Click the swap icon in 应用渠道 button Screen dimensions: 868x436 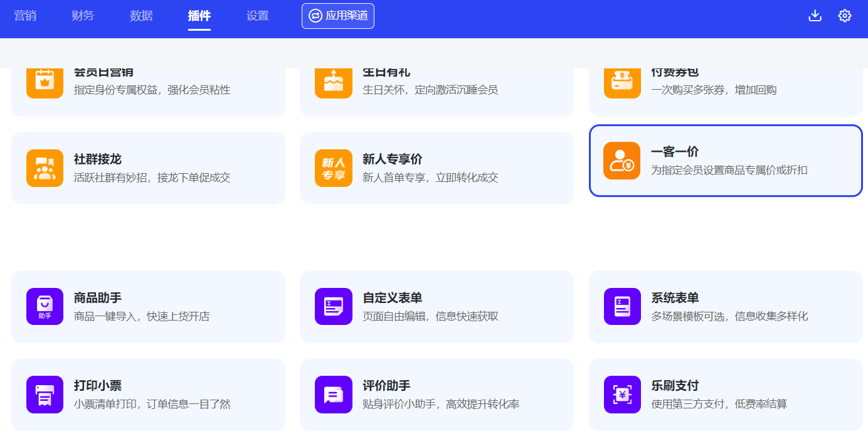pyautogui.click(x=315, y=16)
